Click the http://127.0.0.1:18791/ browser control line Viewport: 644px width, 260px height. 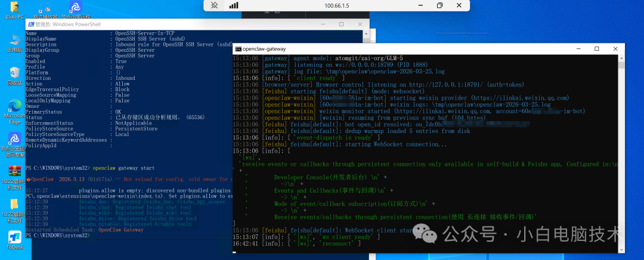click(378, 85)
